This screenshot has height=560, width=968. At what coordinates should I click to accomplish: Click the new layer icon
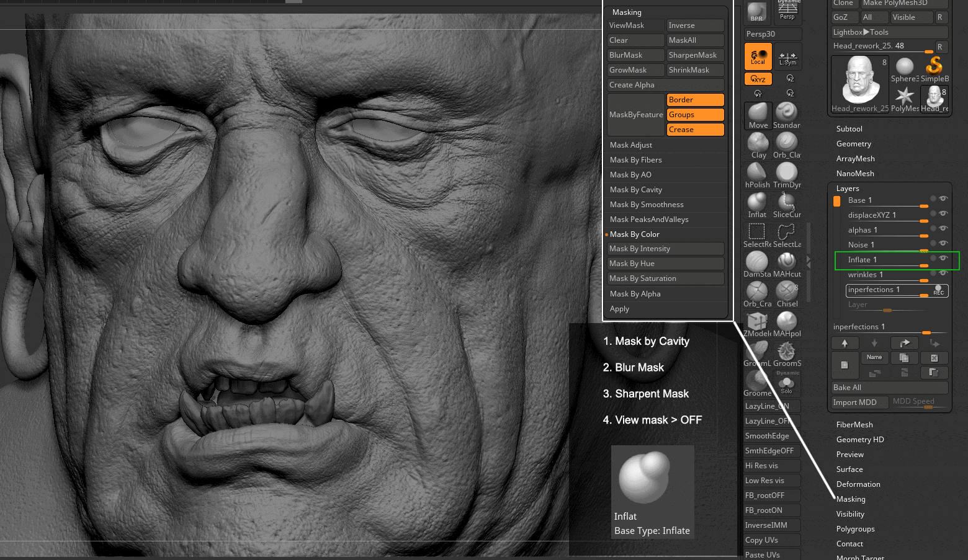(845, 365)
